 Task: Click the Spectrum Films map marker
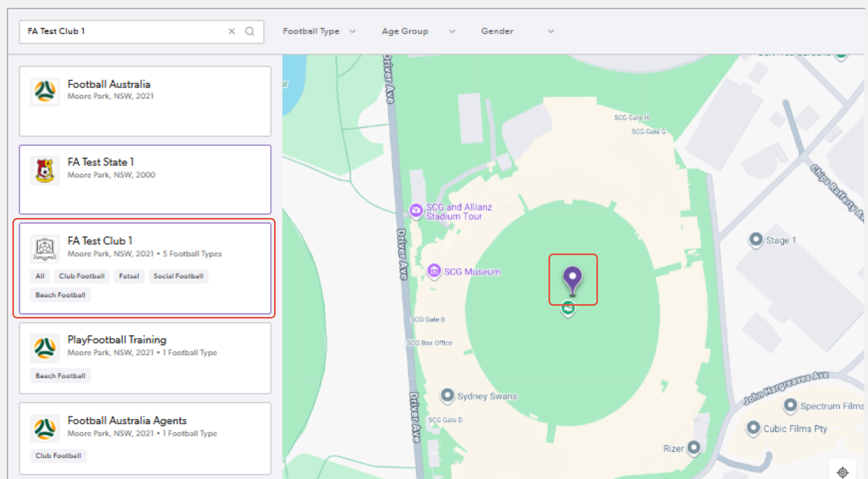tap(790, 406)
